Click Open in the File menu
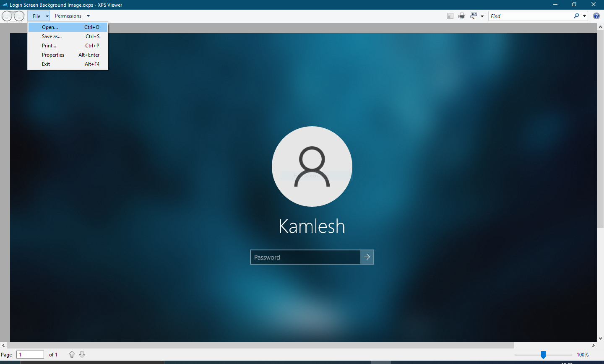This screenshot has width=604, height=364. click(x=49, y=27)
